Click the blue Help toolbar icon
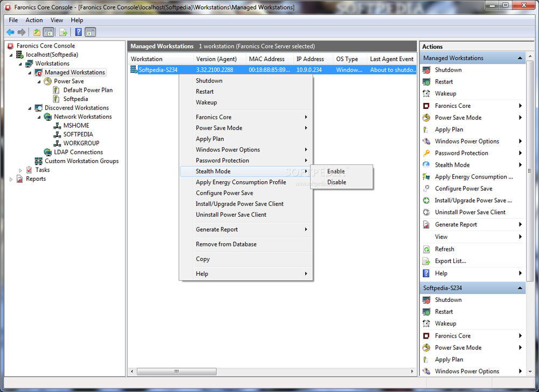The width and height of the screenshot is (539, 392). tap(78, 32)
